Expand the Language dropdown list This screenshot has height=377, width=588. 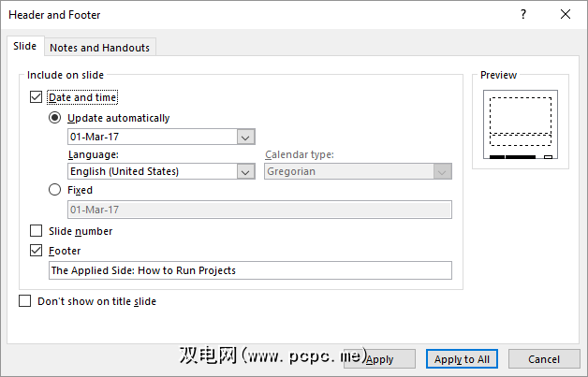pos(246,172)
